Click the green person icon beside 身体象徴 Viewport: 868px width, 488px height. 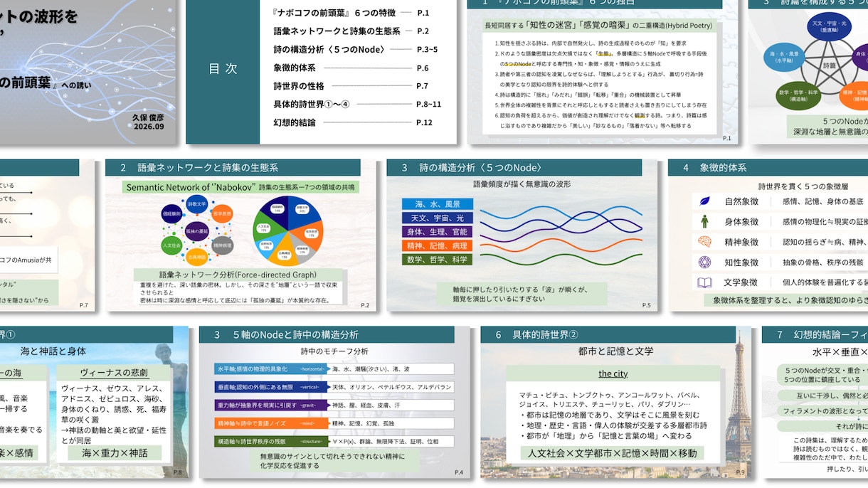[x=704, y=221]
